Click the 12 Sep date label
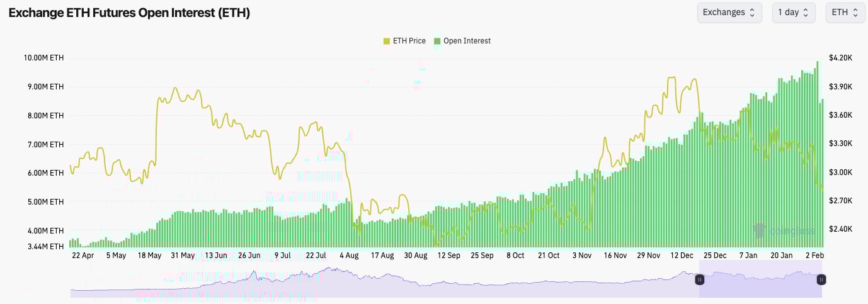 [x=449, y=256]
